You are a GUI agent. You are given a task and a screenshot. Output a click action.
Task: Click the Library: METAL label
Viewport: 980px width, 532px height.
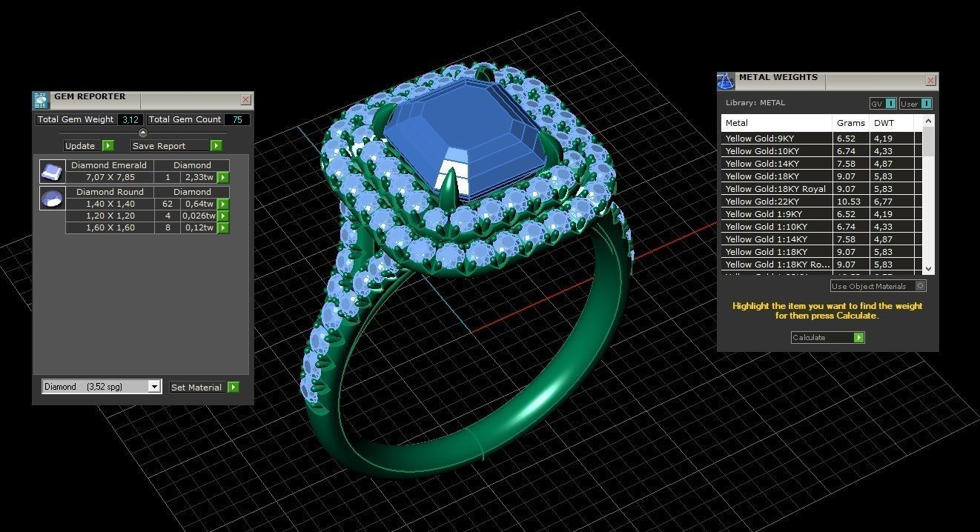tap(755, 103)
